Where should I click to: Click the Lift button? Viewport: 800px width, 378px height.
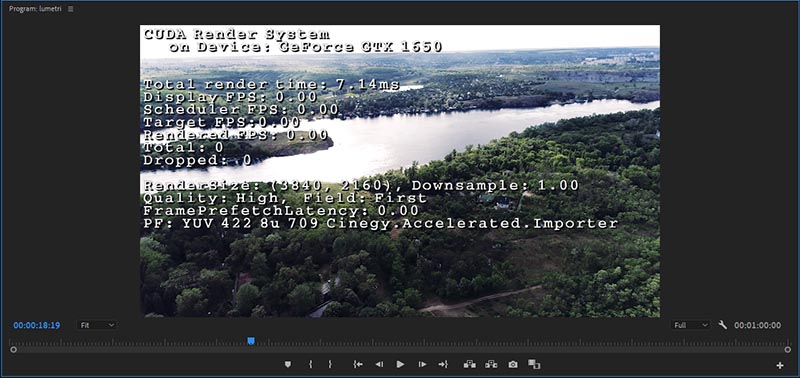pyautogui.click(x=469, y=364)
